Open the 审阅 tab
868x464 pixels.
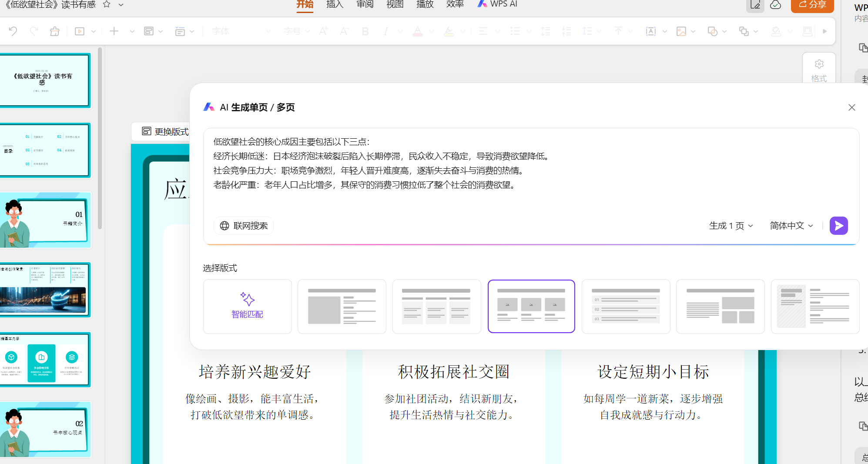365,4
